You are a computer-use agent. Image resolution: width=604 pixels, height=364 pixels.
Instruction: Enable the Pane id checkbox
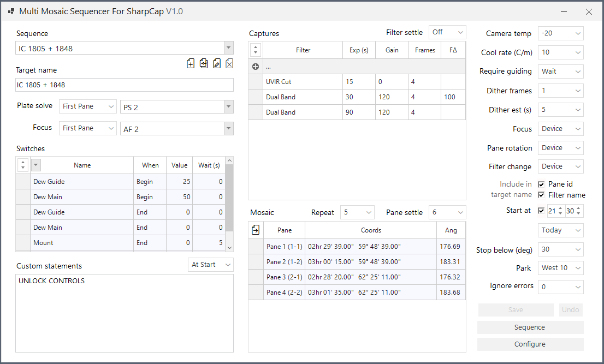tap(540, 184)
